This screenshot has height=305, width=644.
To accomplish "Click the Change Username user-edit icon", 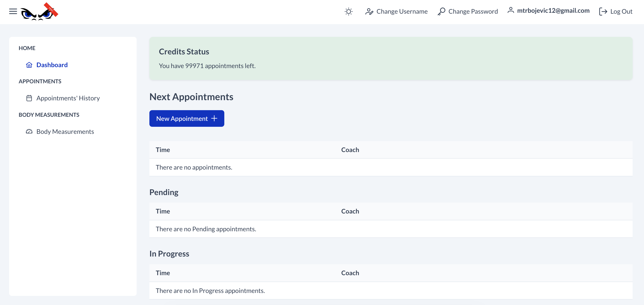I will pyautogui.click(x=369, y=11).
